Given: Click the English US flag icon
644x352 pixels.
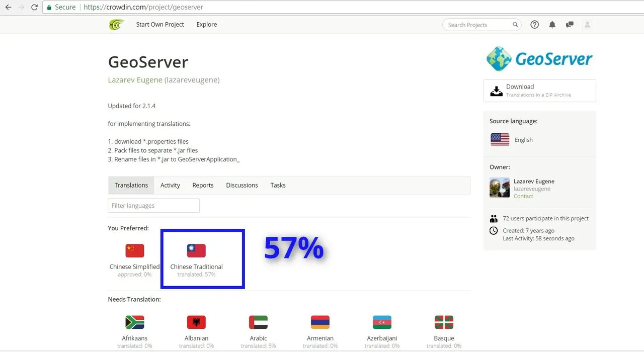Looking at the screenshot, I should point(500,139).
